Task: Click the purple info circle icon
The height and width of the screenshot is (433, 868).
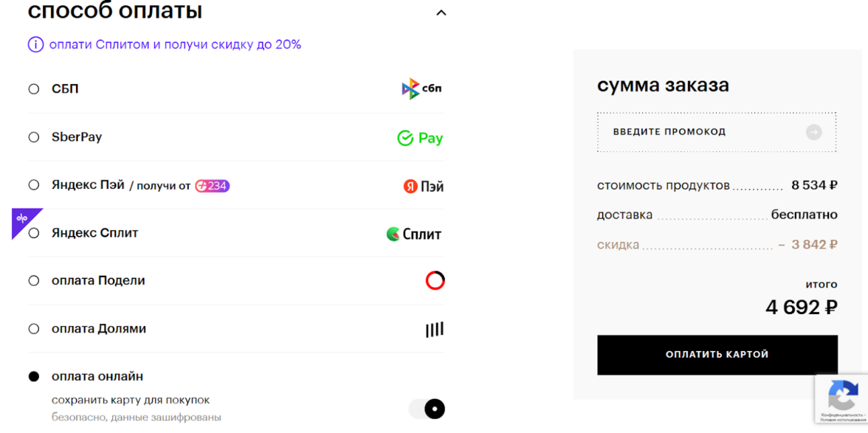Action: [35, 45]
